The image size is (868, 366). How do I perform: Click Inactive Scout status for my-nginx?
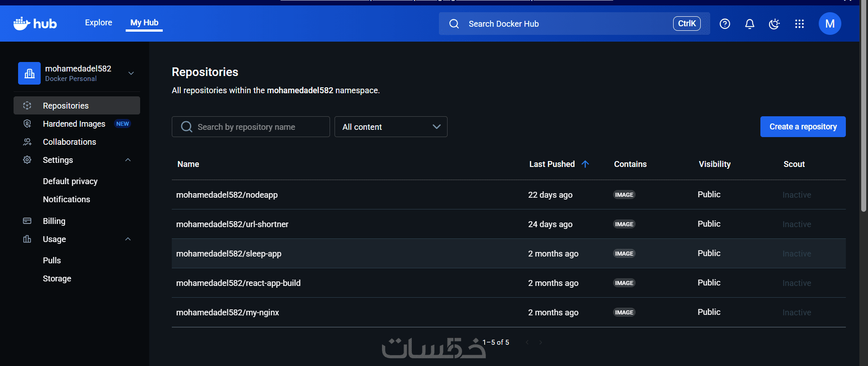(x=797, y=313)
